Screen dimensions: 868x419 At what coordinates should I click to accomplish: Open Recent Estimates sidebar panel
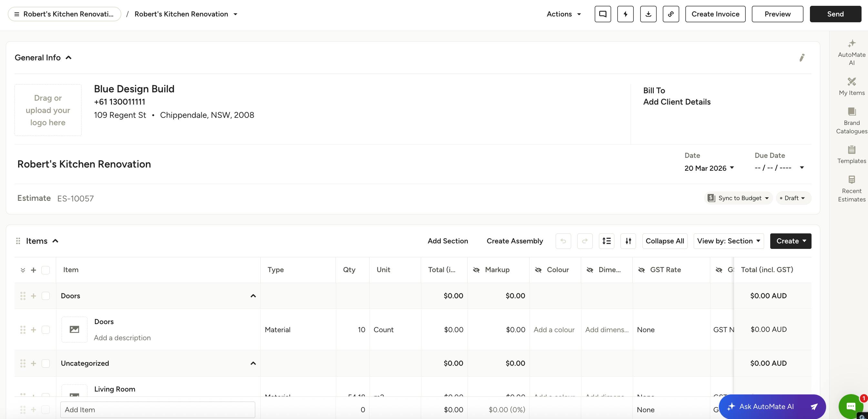point(851,189)
